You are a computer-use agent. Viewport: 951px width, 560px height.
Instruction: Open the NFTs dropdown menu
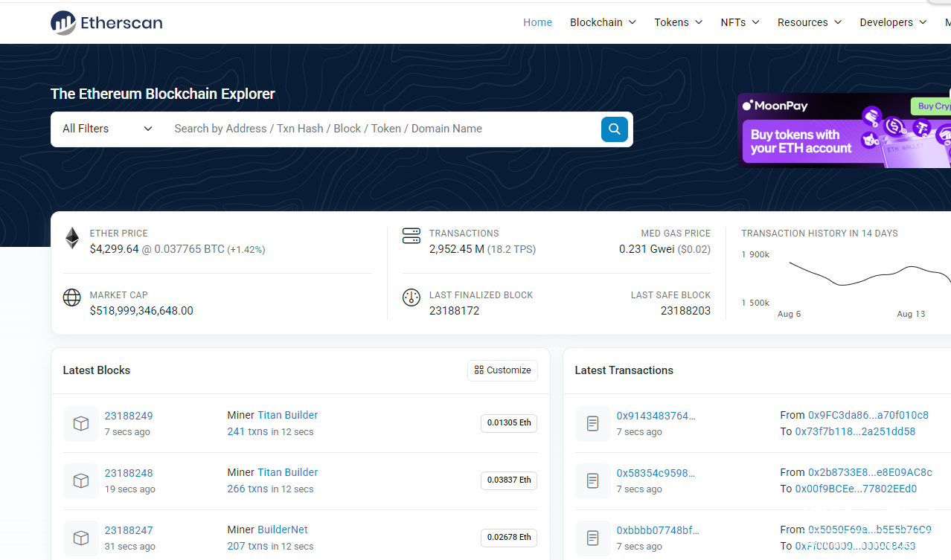[x=740, y=22]
